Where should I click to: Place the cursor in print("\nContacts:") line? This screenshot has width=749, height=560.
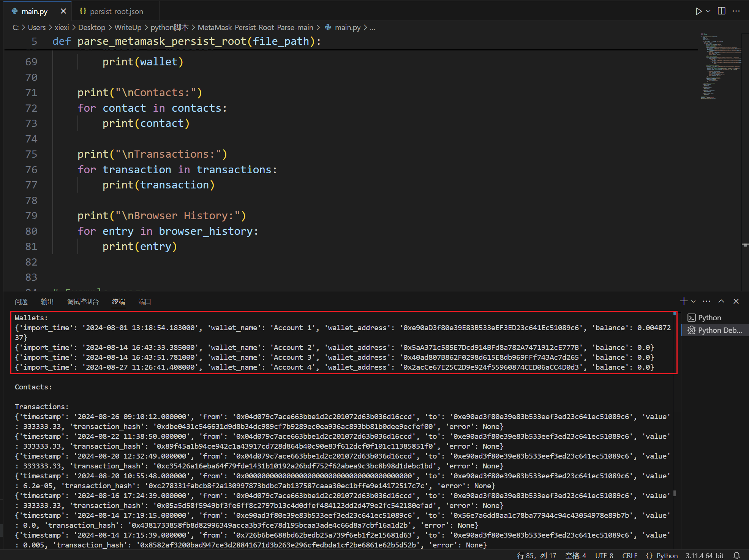click(x=140, y=92)
